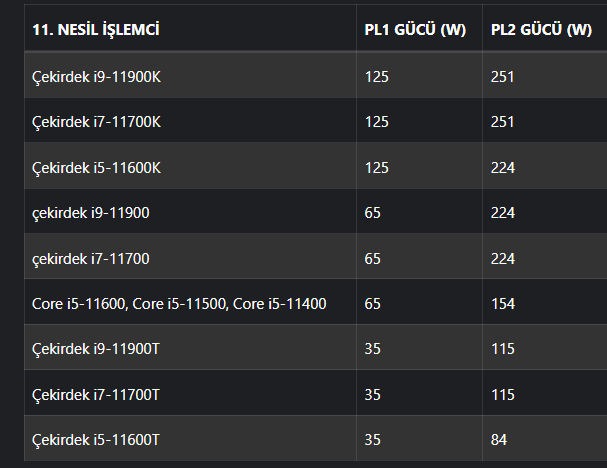Select the PL2 value 84
The height and width of the screenshot is (468, 607).
(499, 440)
